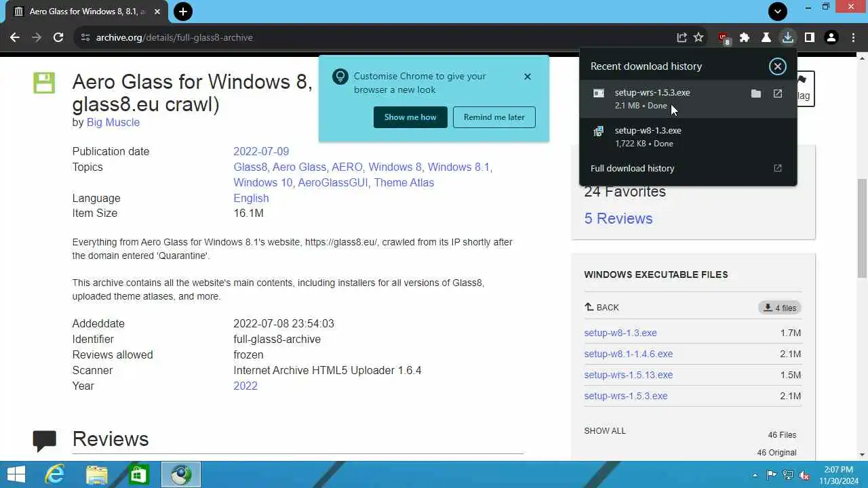Close the Recent download history popup
The width and height of the screenshot is (868, 488).
[x=777, y=66]
